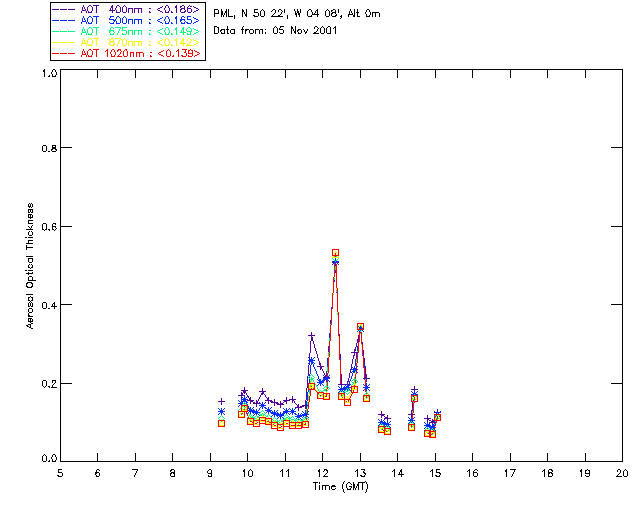
Task: Click the x-axis tick label 19
Action: coord(585,473)
